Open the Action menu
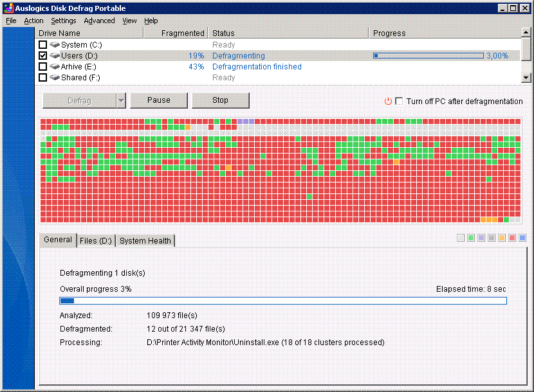Screen dimensions: 534x392 (x=33, y=21)
